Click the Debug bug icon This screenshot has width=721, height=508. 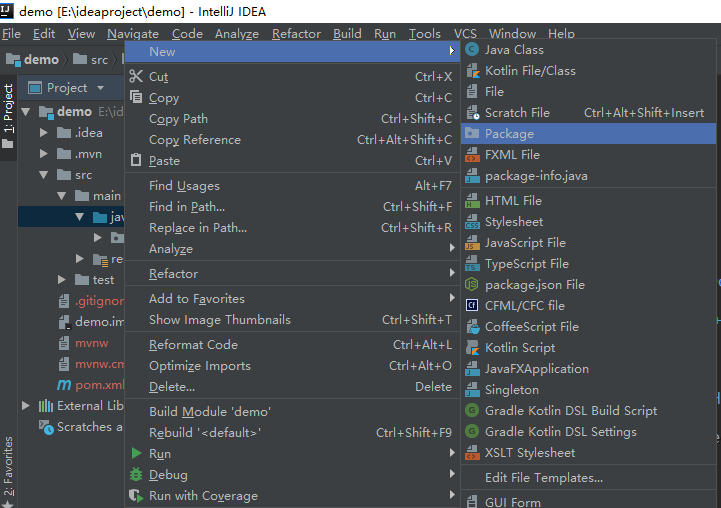coord(136,474)
